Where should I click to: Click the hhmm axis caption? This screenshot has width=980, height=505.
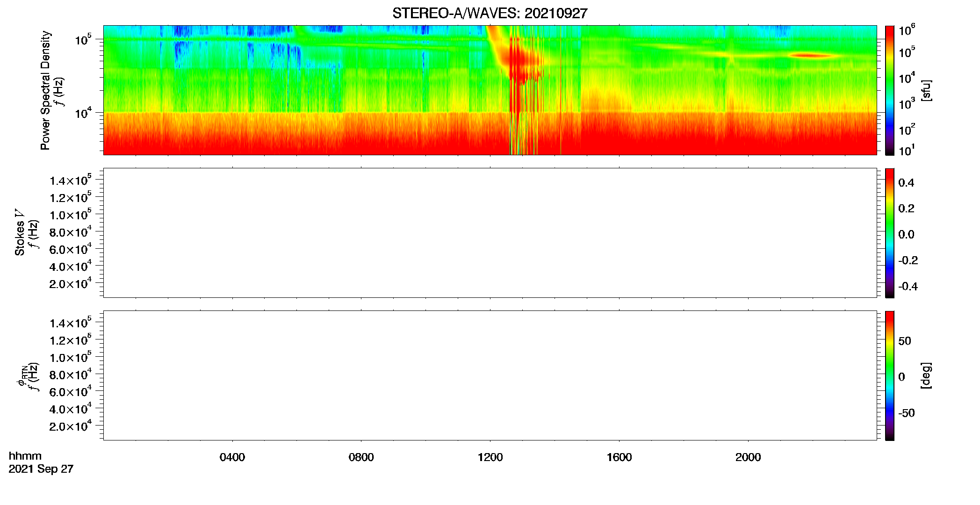click(25, 456)
